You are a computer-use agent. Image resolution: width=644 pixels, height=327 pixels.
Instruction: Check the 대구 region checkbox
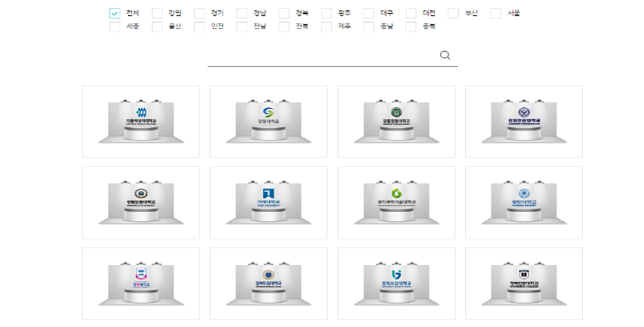(x=369, y=13)
